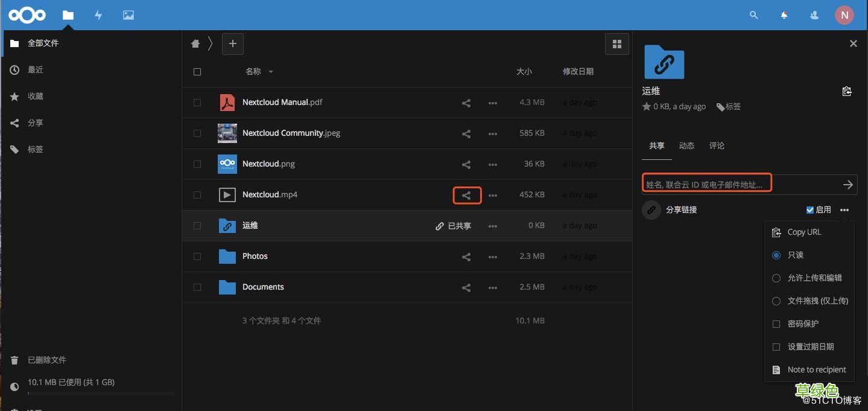Open Nextcloud Community.jpeg thumbnail

[x=227, y=133]
